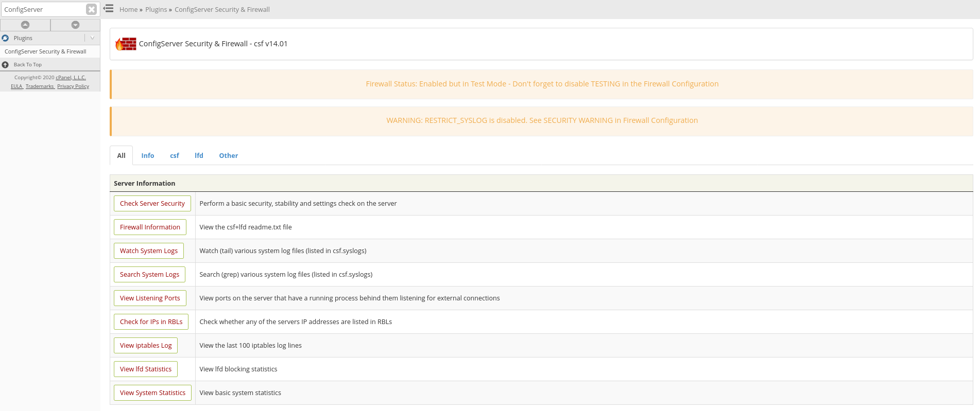Switch to the lfd tab
The image size is (980, 411).
coord(199,155)
